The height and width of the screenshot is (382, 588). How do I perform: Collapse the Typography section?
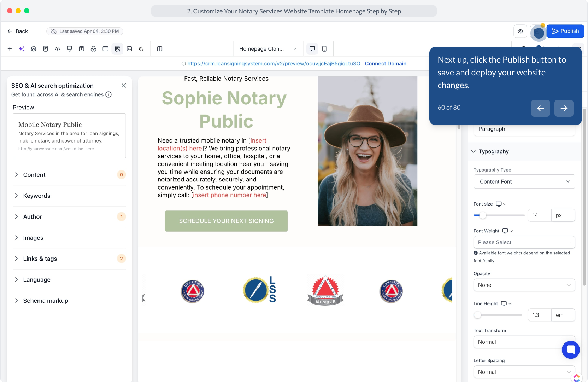pos(474,151)
